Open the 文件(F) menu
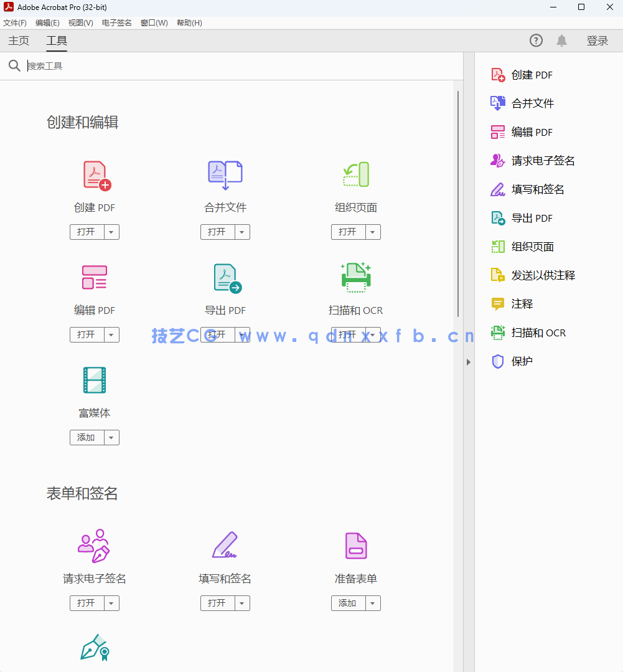This screenshot has height=672, width=623. click(x=15, y=22)
